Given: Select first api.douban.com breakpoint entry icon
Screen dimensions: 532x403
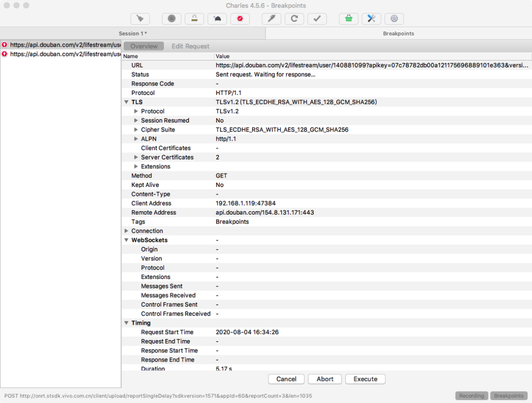Looking at the screenshot, I should [x=4, y=45].
